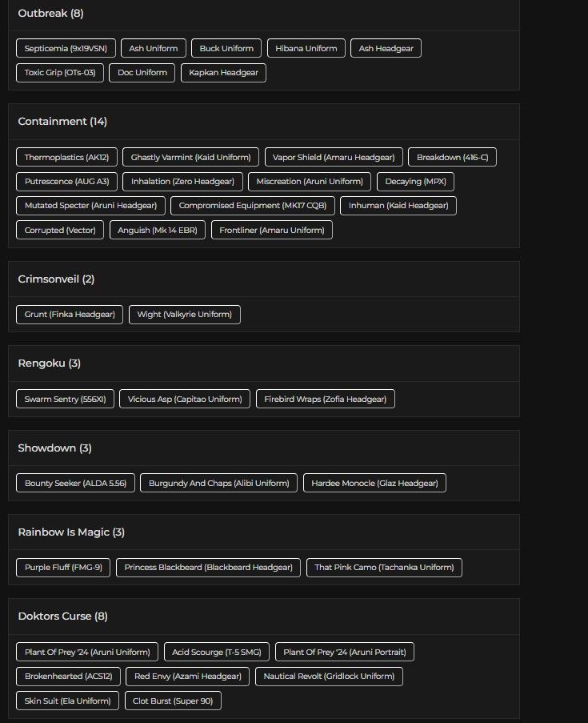Choose the Kapkan Headgear item
Image resolution: width=588 pixels, height=723 pixels.
tap(223, 72)
